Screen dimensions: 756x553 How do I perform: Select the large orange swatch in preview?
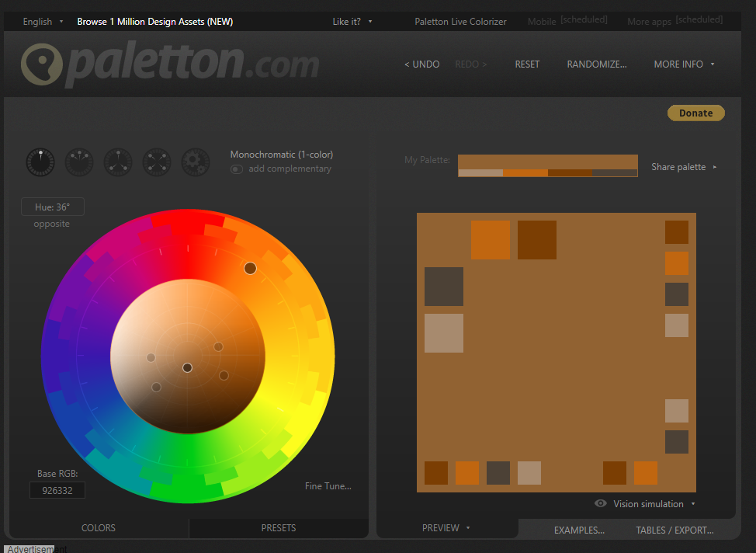click(x=491, y=240)
